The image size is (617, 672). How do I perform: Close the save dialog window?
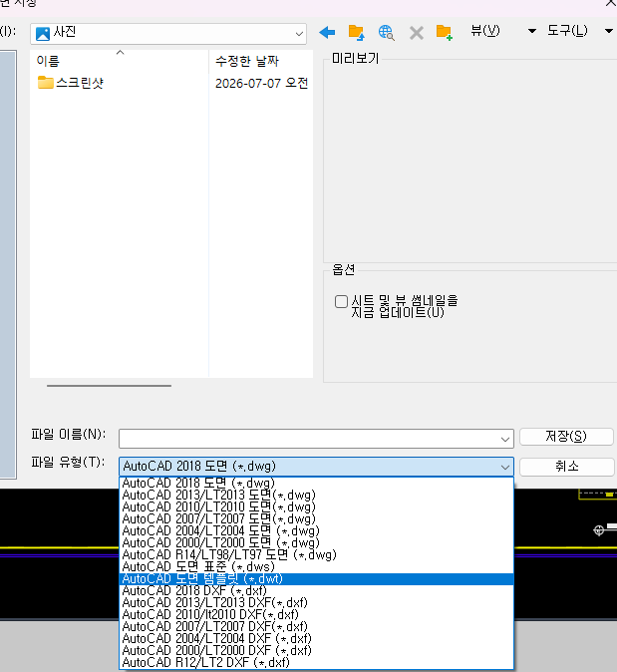[x=611, y=3]
